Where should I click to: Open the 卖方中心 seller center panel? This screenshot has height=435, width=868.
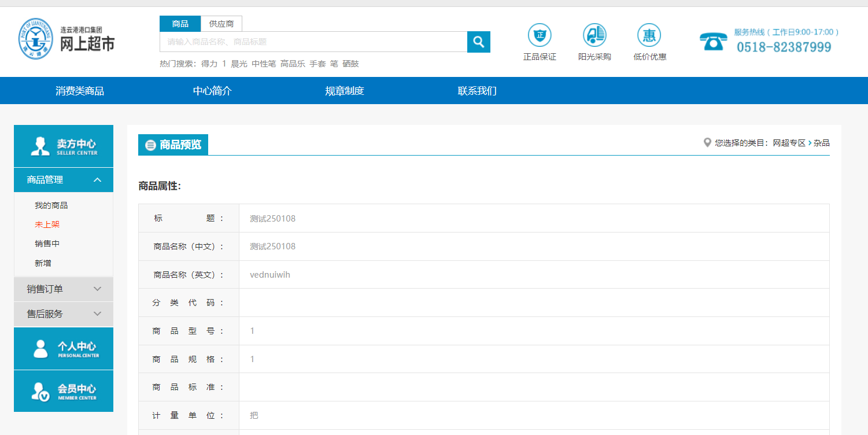pos(64,146)
